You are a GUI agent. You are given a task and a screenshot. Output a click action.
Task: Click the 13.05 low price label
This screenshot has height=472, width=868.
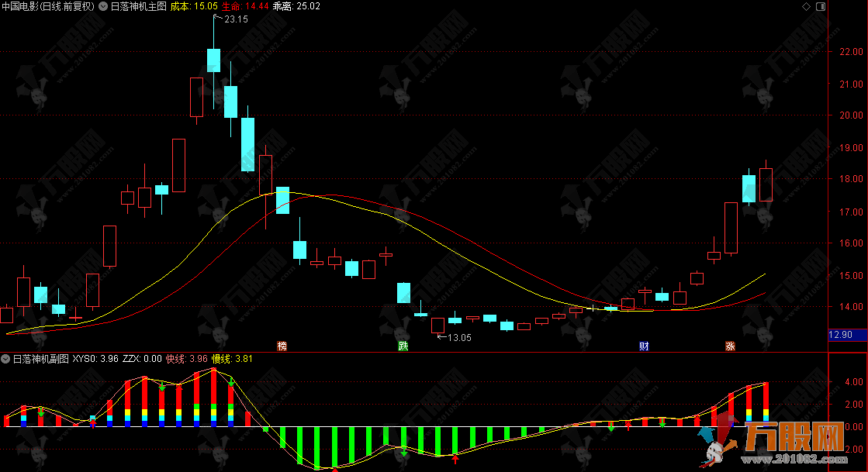point(459,338)
